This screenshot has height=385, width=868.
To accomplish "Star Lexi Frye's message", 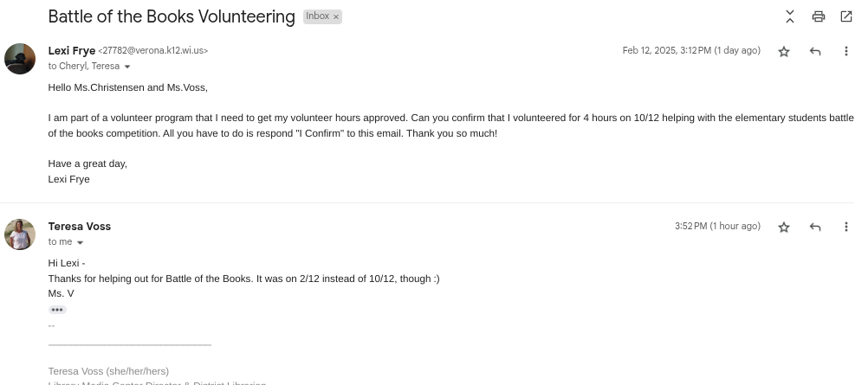I will (x=784, y=52).
